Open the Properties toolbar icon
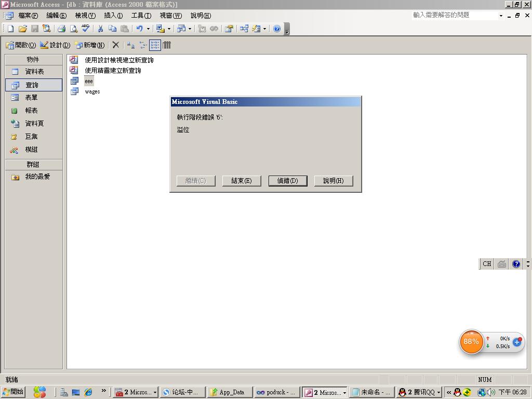This screenshot has width=532, height=399. 229,29
